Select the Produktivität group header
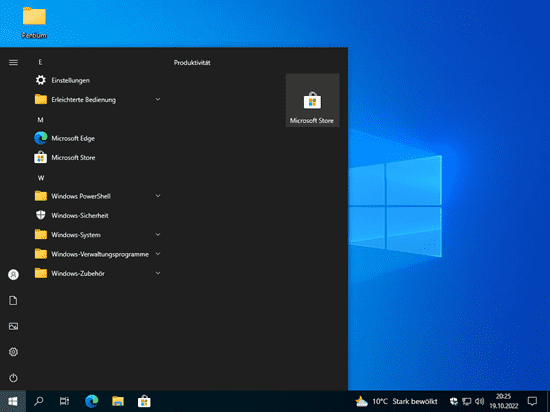Viewport: 550px width, 412px height. (192, 63)
